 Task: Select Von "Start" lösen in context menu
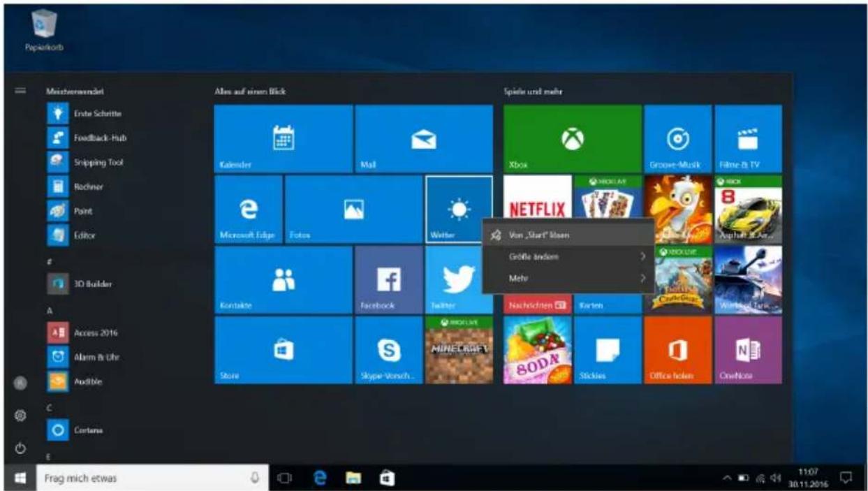click(x=568, y=235)
